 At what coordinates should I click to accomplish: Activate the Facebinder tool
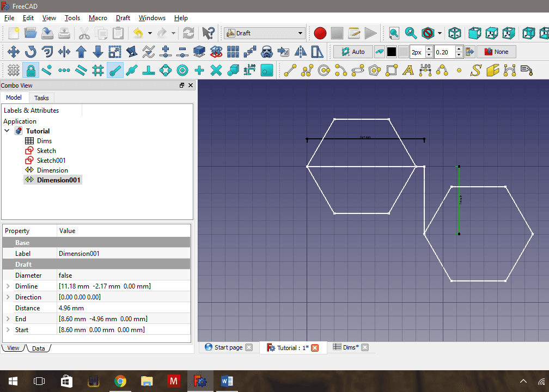point(493,70)
